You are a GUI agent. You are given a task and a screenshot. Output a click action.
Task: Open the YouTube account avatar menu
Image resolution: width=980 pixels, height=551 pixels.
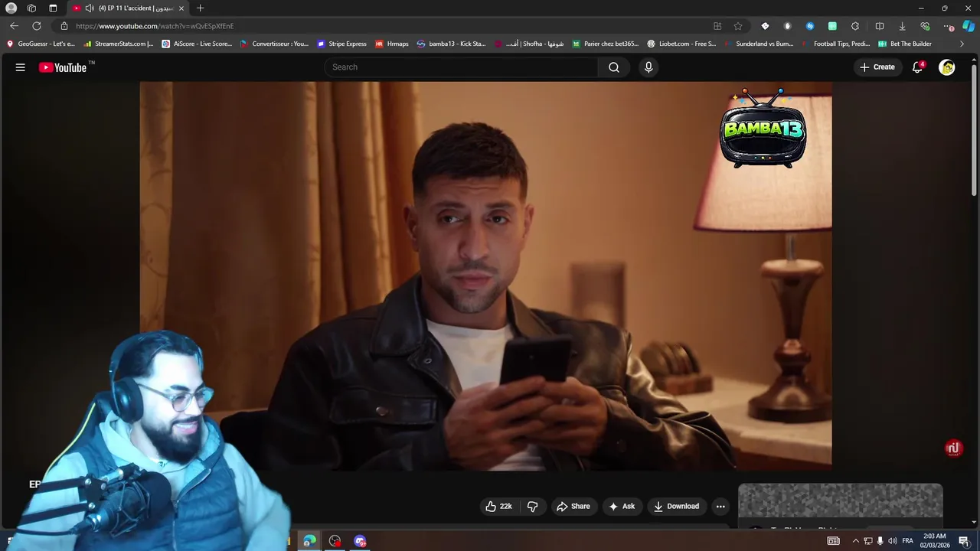click(x=947, y=67)
